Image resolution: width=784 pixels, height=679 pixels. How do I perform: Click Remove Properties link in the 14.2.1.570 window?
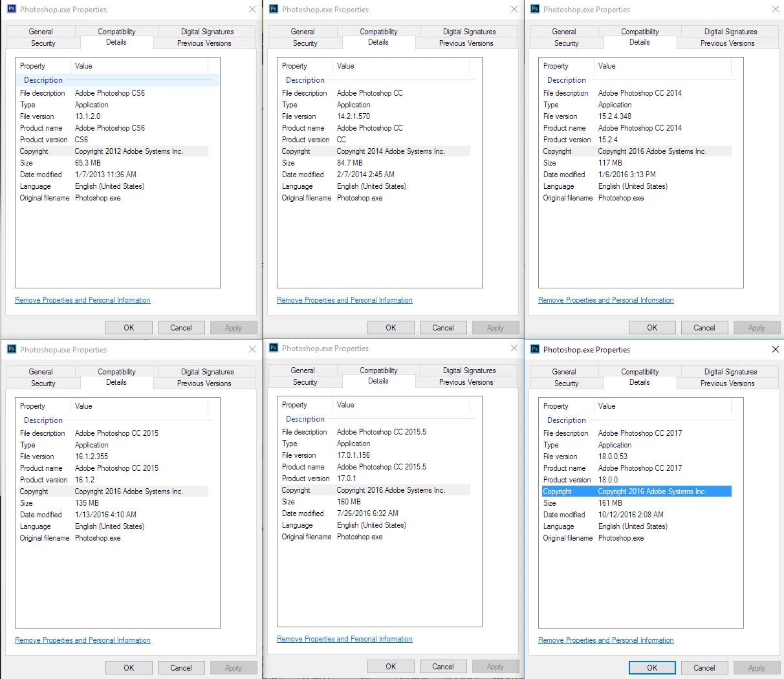coord(345,300)
